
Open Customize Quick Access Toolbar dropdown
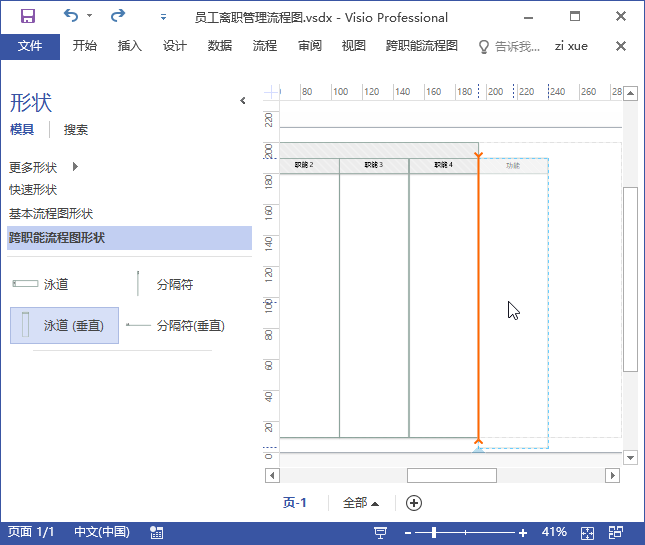(x=163, y=17)
